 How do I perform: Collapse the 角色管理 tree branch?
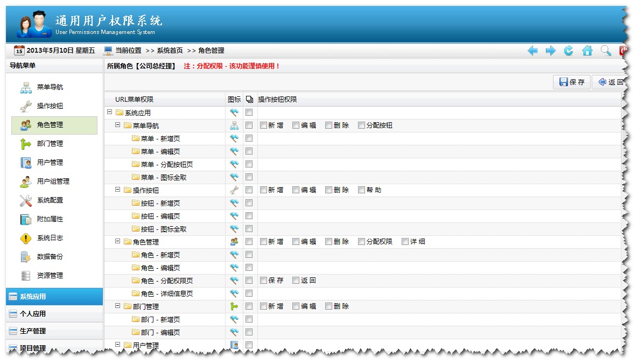[117, 241]
